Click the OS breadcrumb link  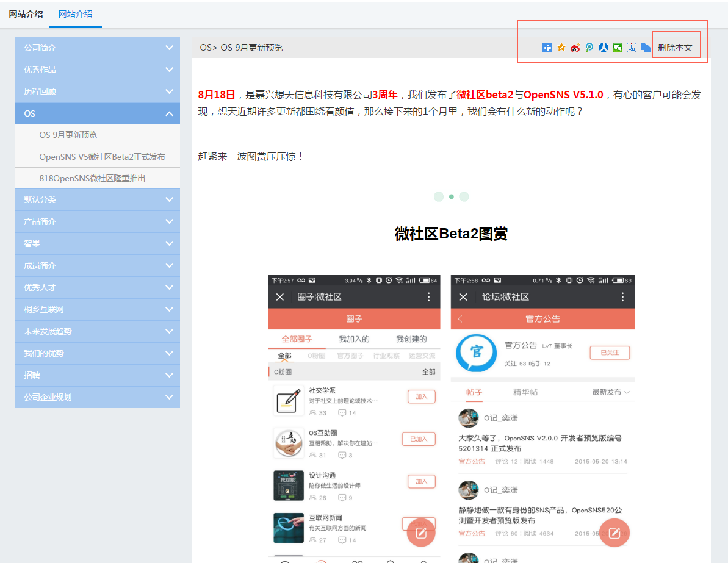point(205,48)
